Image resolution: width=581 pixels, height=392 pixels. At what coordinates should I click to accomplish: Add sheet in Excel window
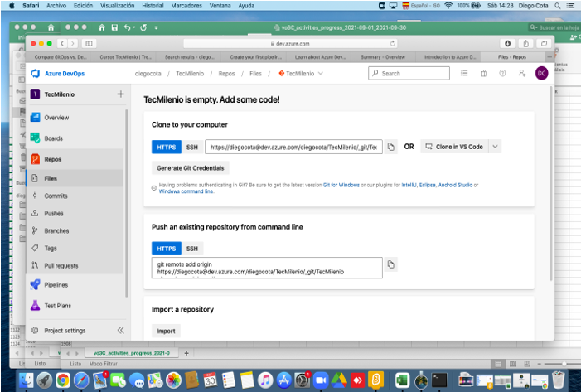pyautogui.click(x=186, y=353)
